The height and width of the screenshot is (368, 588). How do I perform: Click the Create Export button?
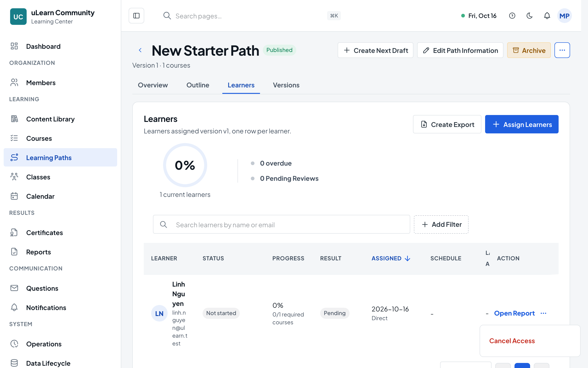coord(447,124)
